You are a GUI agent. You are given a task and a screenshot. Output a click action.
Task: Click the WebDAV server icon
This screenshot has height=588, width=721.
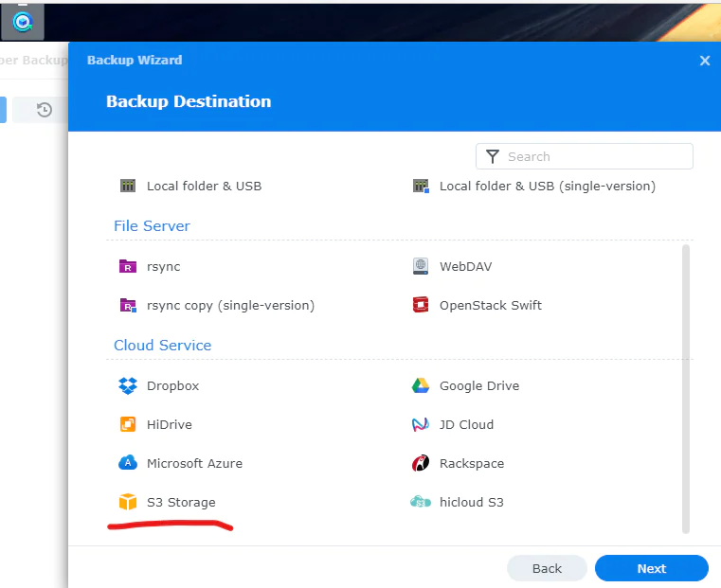pyautogui.click(x=421, y=266)
